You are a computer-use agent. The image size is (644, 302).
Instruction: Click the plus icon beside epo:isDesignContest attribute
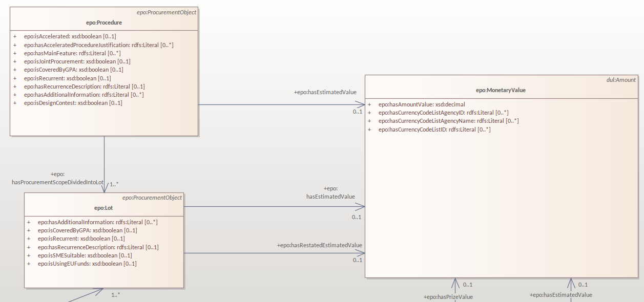pos(16,102)
